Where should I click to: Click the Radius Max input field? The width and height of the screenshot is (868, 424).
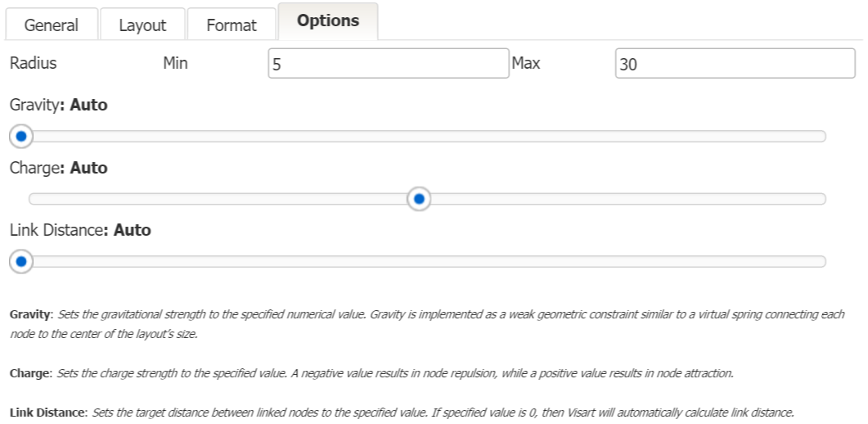coord(735,63)
